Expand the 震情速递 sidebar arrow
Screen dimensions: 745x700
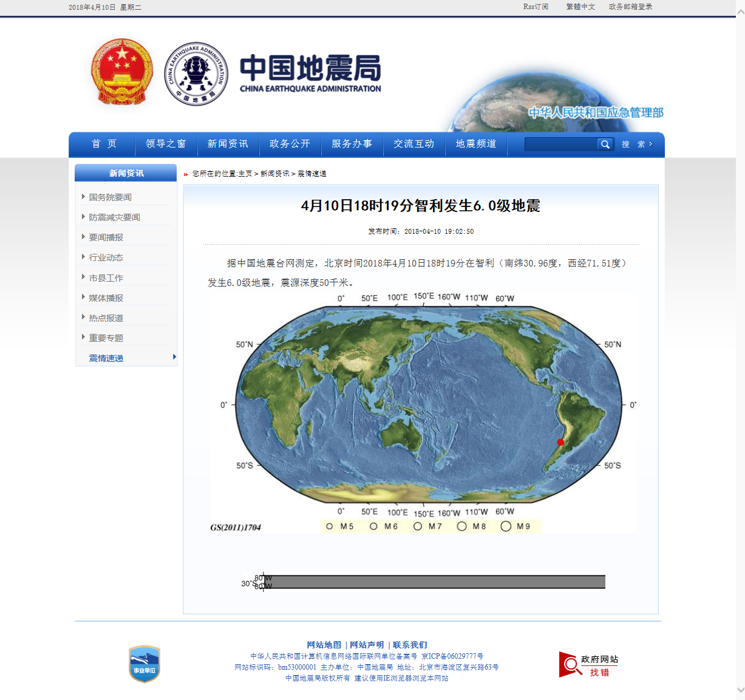[x=175, y=358]
